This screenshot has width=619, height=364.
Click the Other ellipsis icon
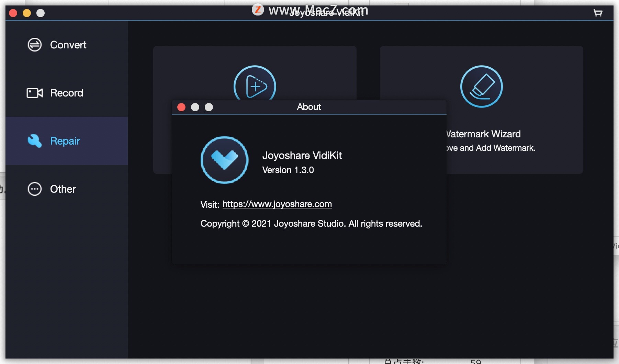click(35, 189)
